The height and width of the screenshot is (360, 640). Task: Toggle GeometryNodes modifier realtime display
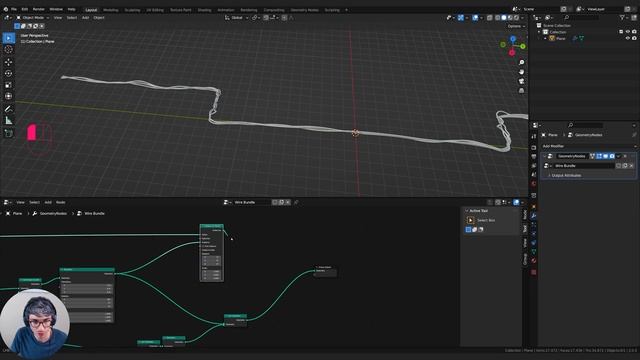pyautogui.click(x=605, y=156)
